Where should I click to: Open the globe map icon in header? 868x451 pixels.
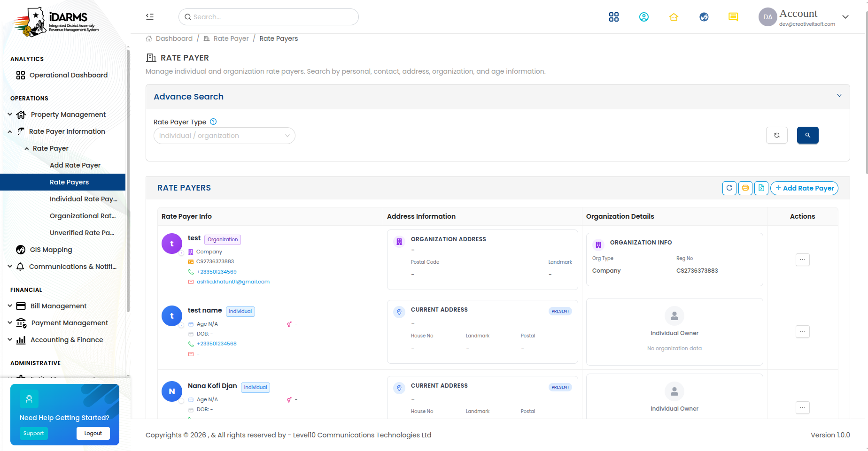pos(704,17)
